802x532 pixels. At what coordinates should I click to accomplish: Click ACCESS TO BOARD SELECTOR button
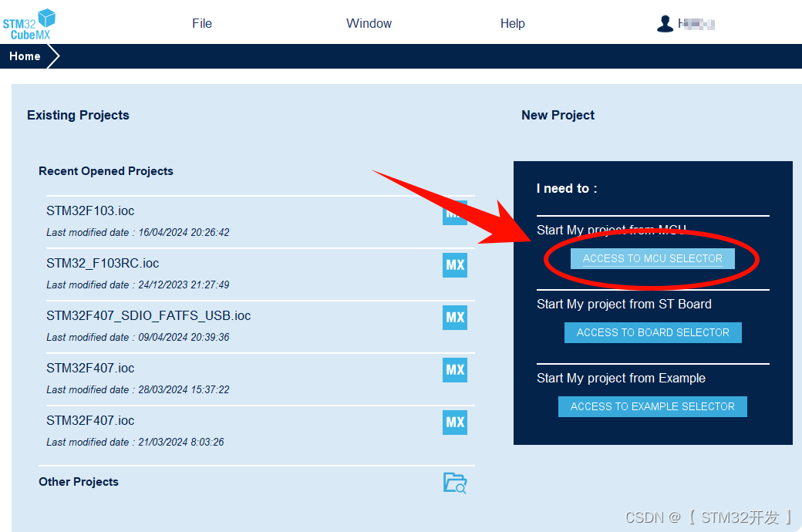click(x=652, y=332)
